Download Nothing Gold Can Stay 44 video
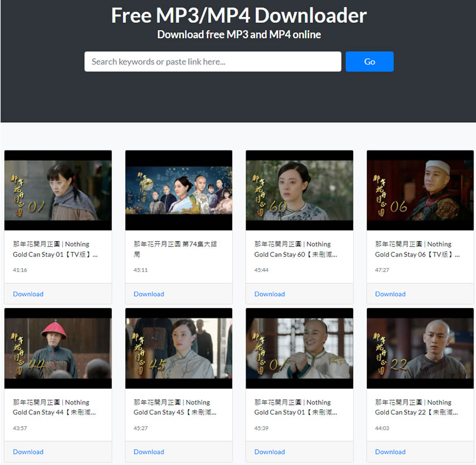 point(28,452)
